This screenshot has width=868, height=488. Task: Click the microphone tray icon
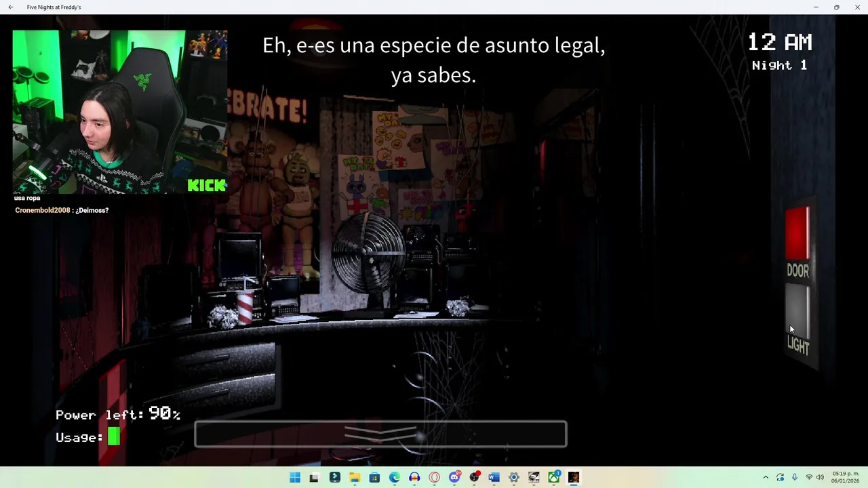[794, 477]
